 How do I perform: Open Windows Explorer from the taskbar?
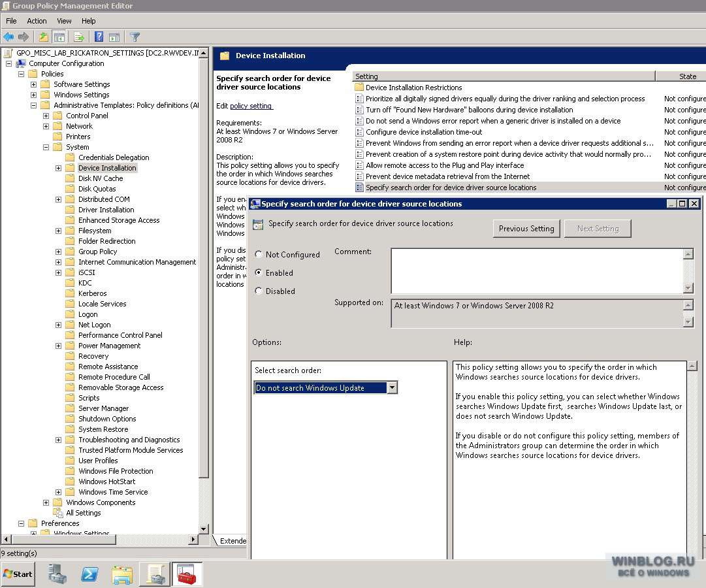[x=122, y=574]
